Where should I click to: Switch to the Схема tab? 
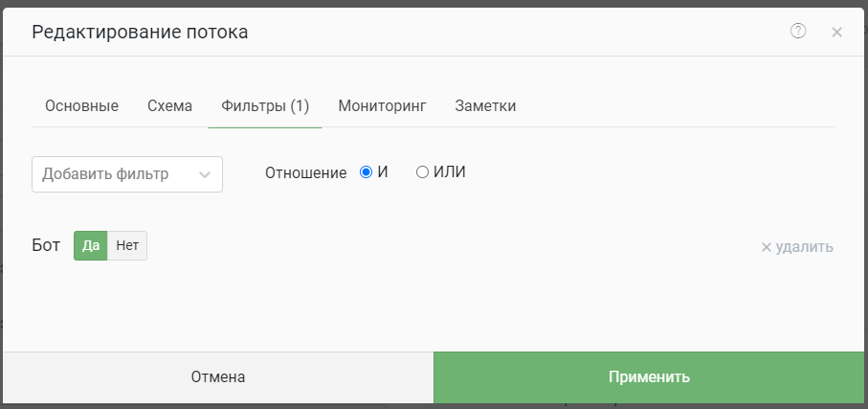click(170, 106)
